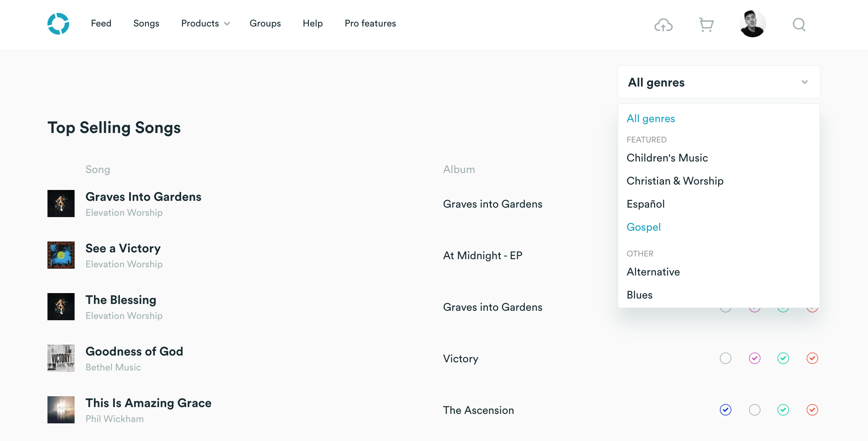Click This Is Amazing Grace artwork
This screenshot has width=868, height=441.
(61, 410)
